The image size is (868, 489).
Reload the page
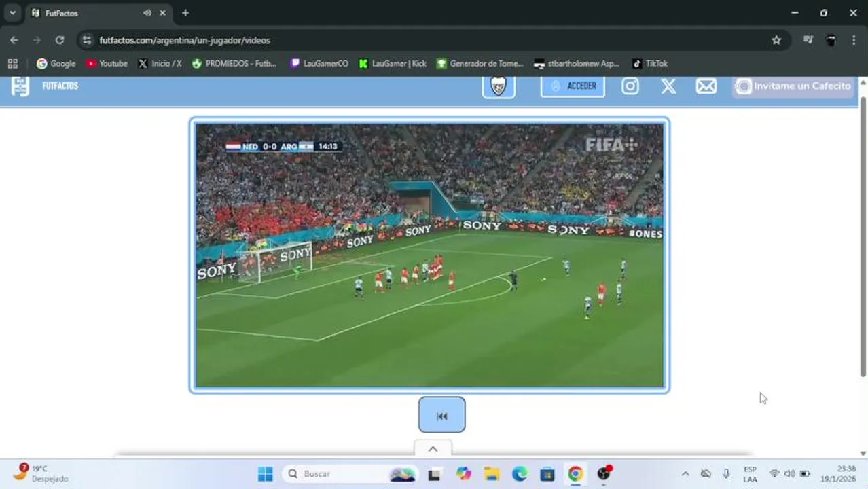pos(60,40)
